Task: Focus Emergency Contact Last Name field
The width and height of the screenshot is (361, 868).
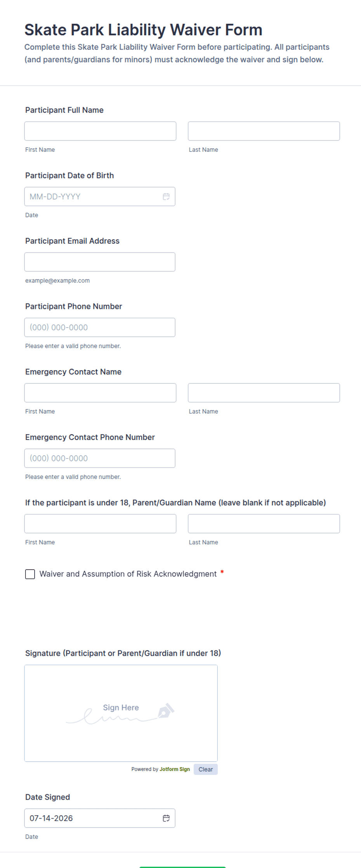Action: tap(264, 393)
